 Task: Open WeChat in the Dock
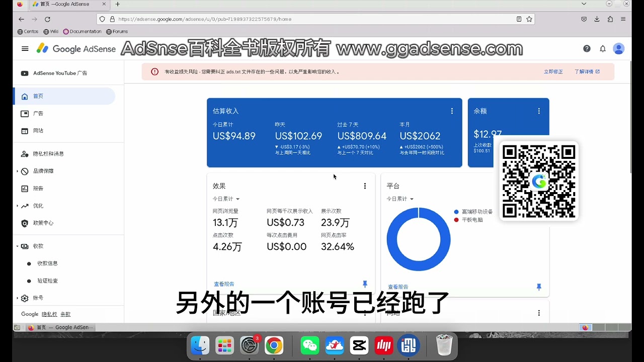point(310,345)
